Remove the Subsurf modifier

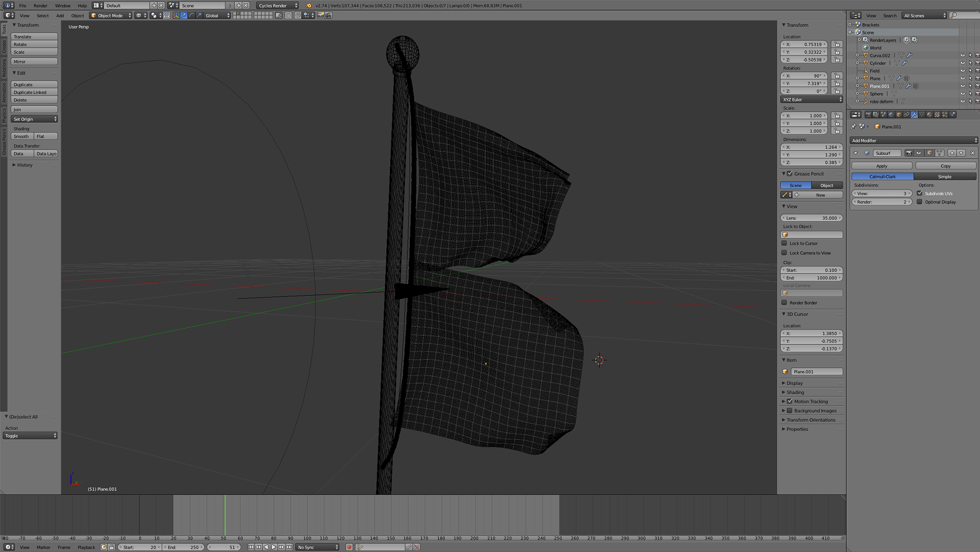pos(972,153)
